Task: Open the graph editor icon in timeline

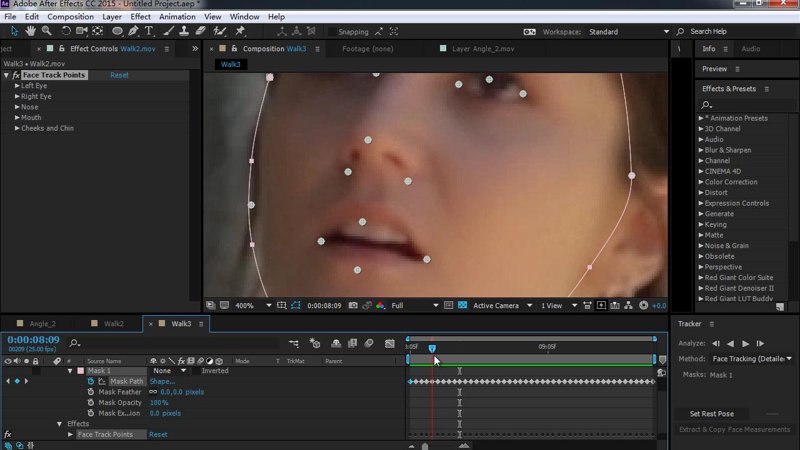Action: [390, 343]
